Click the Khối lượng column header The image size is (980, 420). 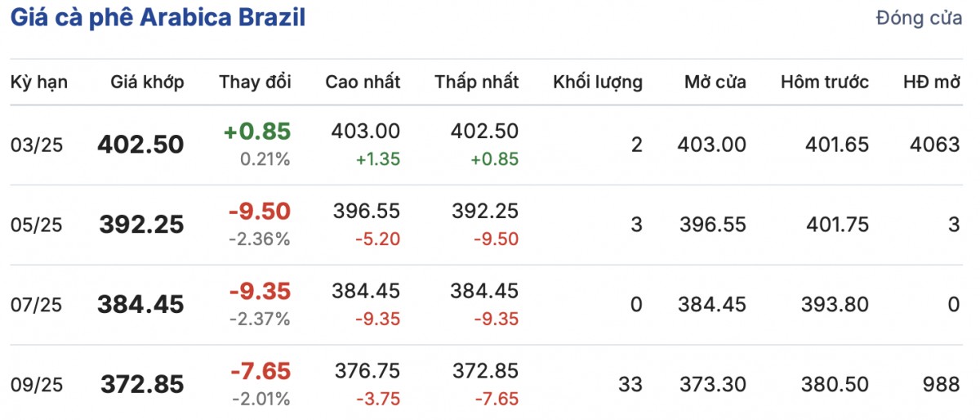pyautogui.click(x=598, y=82)
